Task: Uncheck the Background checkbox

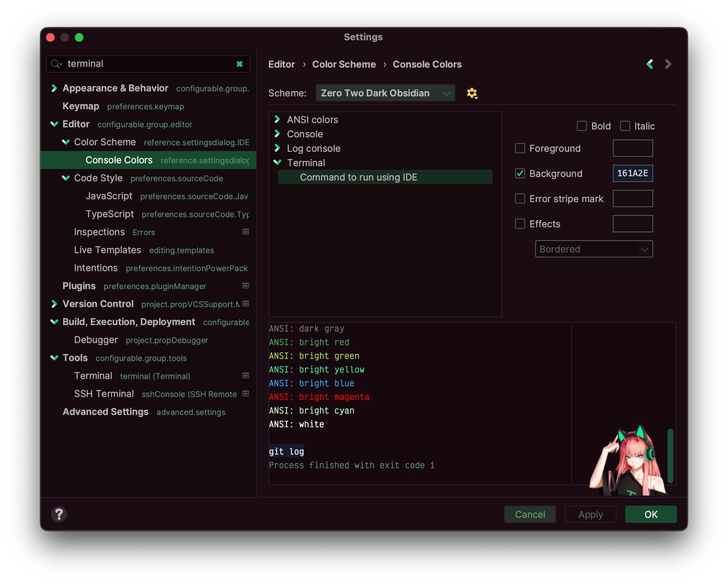Action: click(x=520, y=173)
